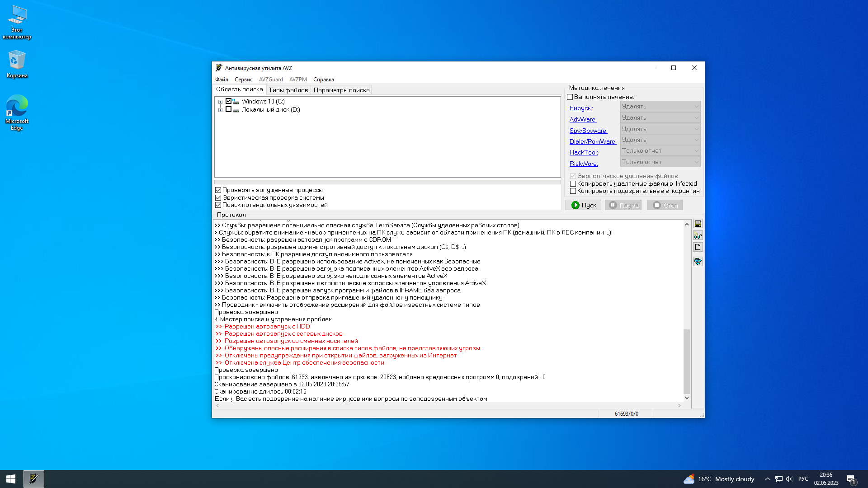The width and height of the screenshot is (868, 488).
Task: Click the volume icon in the system tray
Action: [789, 479]
